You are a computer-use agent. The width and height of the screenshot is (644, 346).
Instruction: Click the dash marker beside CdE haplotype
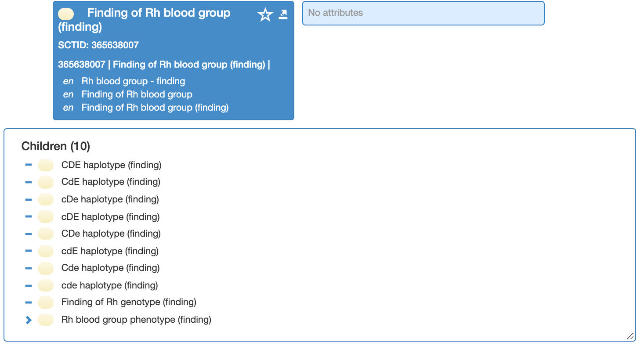coord(29,182)
